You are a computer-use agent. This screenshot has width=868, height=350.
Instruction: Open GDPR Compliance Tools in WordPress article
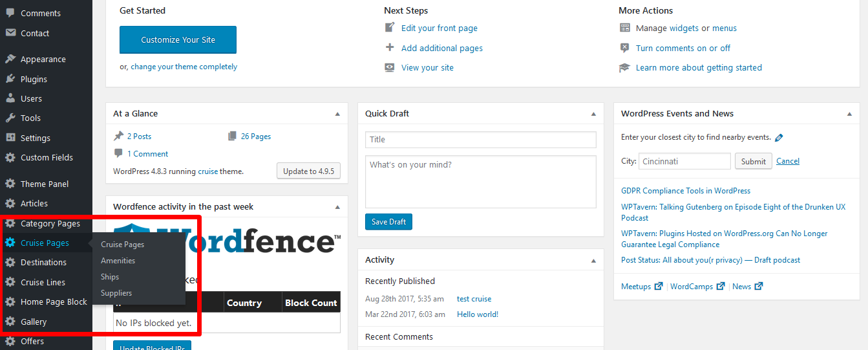686,191
